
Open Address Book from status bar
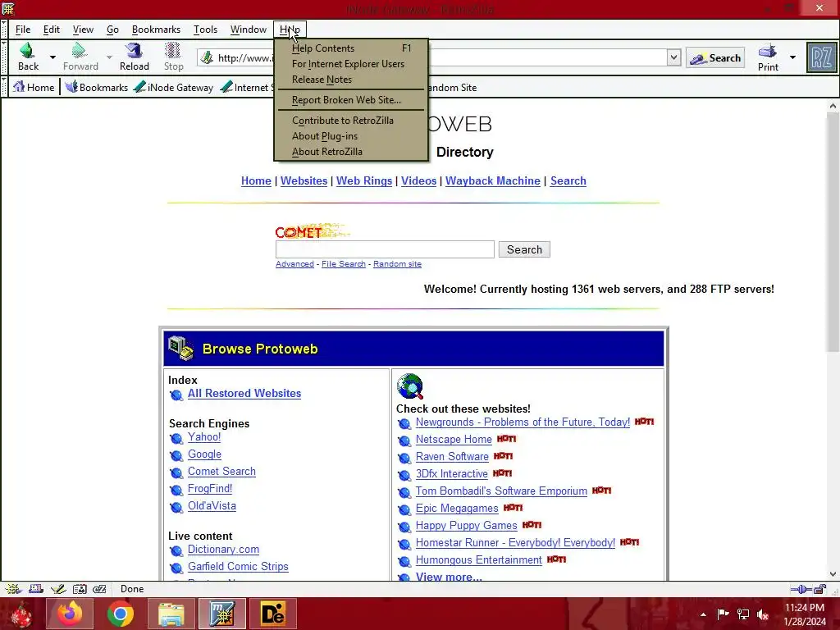click(80, 589)
